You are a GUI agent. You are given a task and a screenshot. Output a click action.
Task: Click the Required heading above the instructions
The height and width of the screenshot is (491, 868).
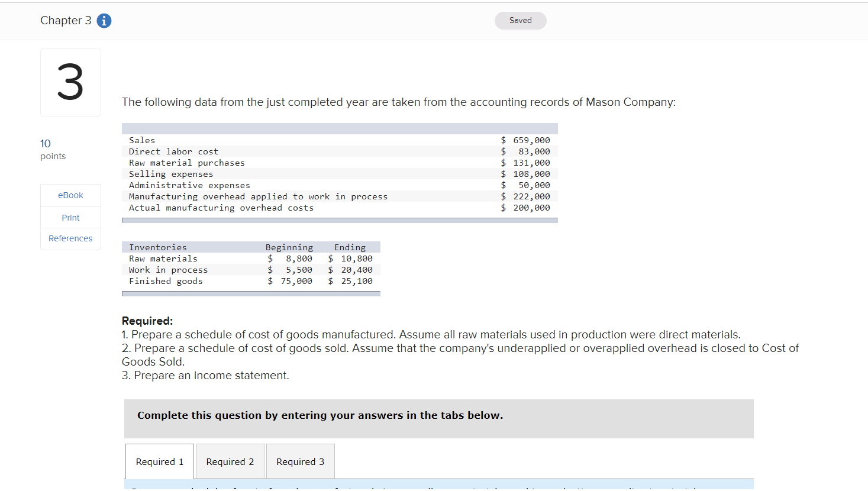(x=147, y=320)
